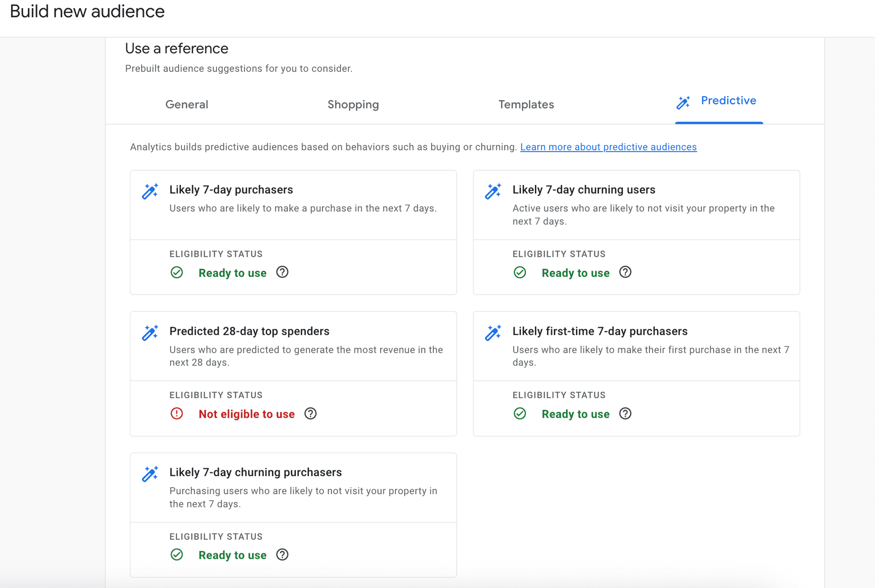Switch to the General tab
This screenshot has width=875, height=588.
pyautogui.click(x=186, y=104)
